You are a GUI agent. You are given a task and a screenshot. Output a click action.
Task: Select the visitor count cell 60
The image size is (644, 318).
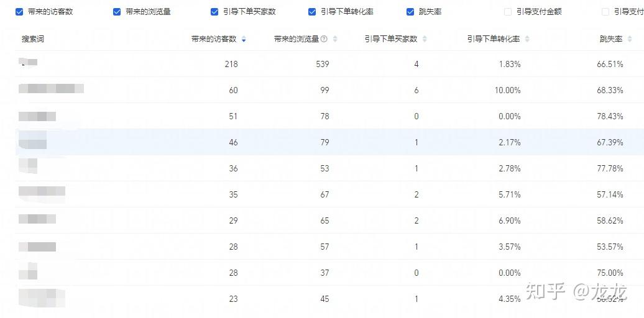click(x=233, y=90)
